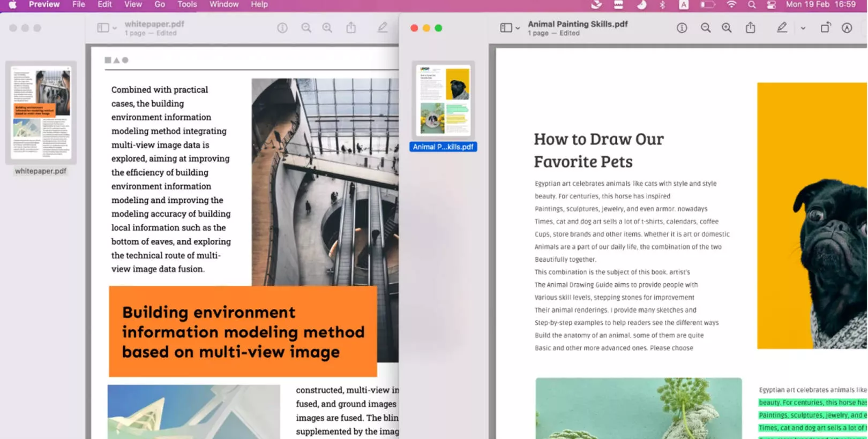
Task: Toggle sidebar in Animal Painting Skills window
Action: pos(506,28)
